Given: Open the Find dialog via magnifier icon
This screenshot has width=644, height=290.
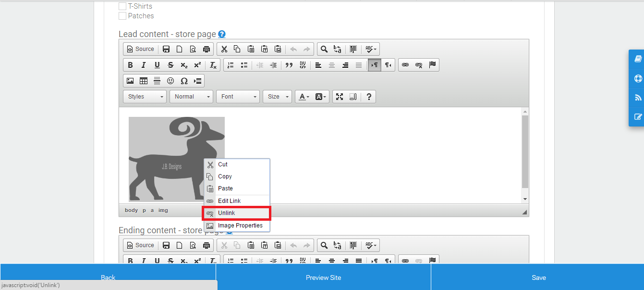Looking at the screenshot, I should coord(324,49).
